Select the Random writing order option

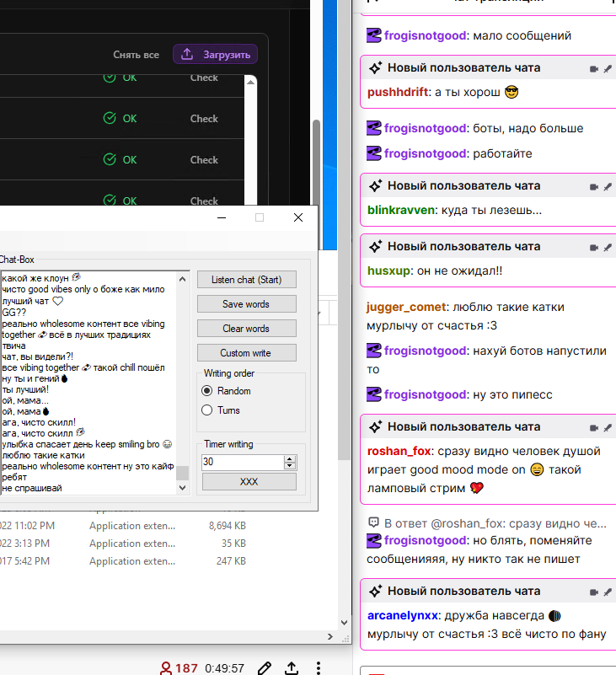207,391
